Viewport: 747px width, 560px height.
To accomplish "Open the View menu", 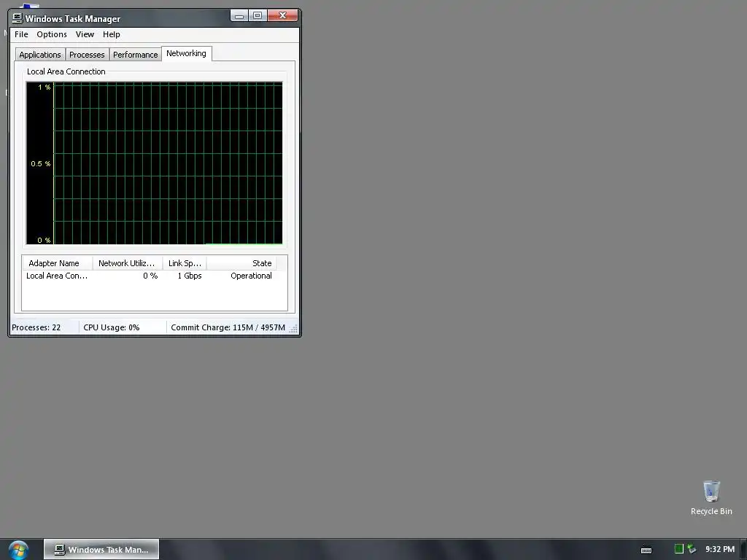I will 85,34.
